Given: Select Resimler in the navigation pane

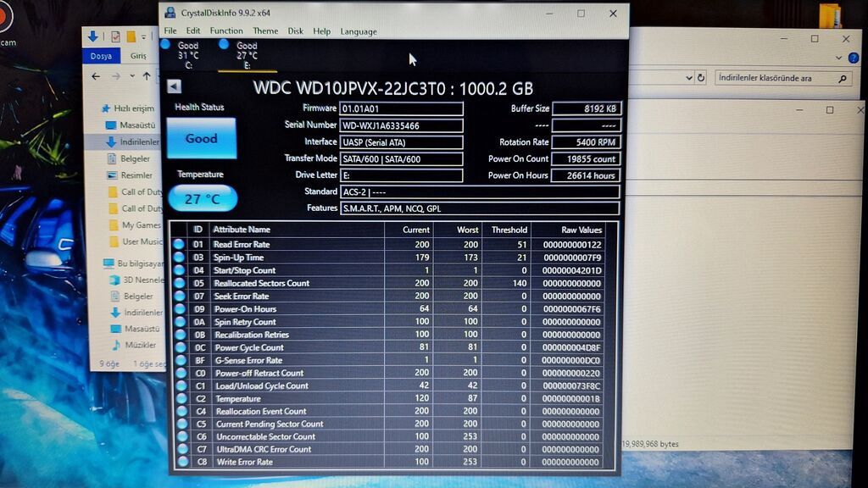Looking at the screenshot, I should [130, 175].
